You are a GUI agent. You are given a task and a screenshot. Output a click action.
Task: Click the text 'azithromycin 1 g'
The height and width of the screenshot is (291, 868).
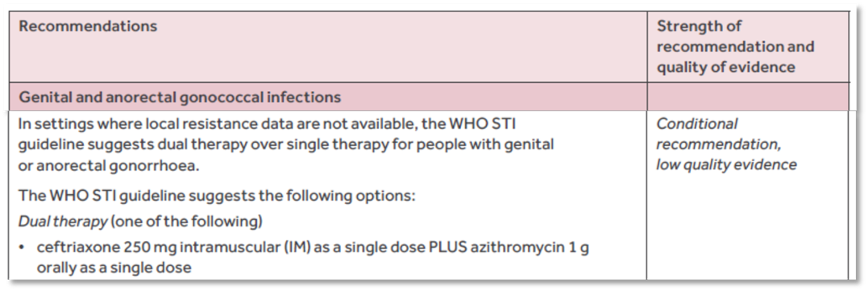(x=530, y=247)
